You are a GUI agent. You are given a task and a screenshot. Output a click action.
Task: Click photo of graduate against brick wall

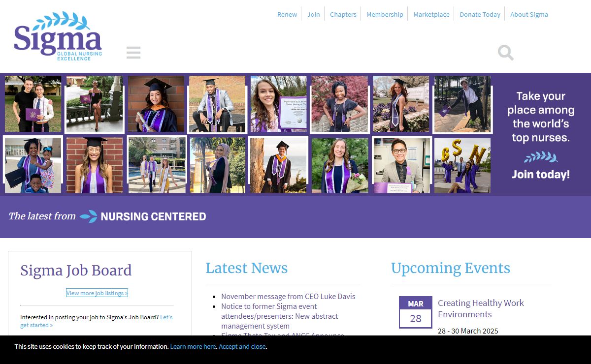coord(95,165)
